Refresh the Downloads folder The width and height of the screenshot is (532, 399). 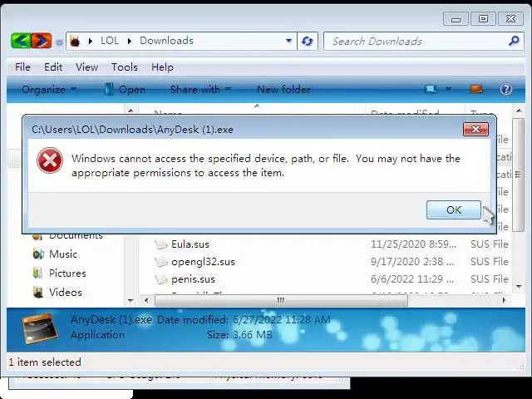[x=308, y=41]
